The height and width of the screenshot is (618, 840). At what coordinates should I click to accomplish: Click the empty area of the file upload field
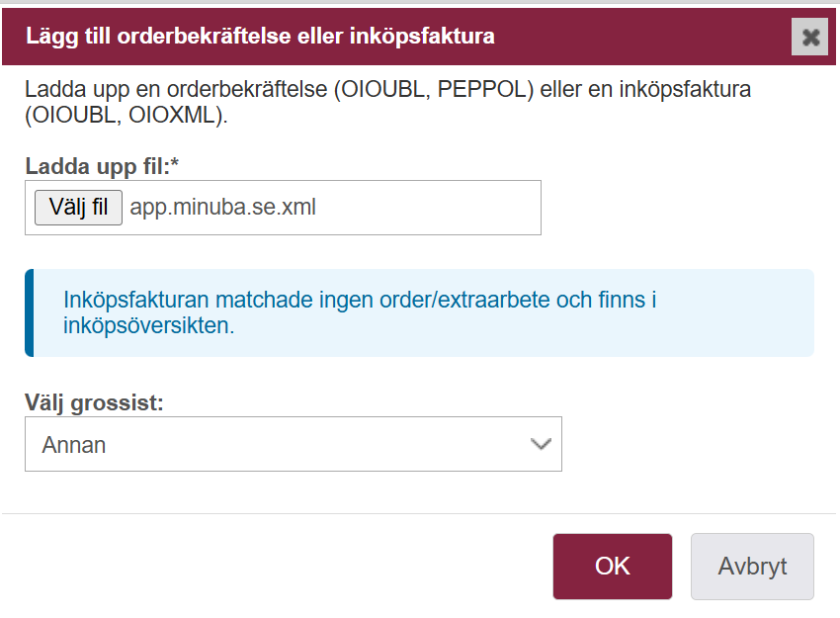pyautogui.click(x=435, y=208)
